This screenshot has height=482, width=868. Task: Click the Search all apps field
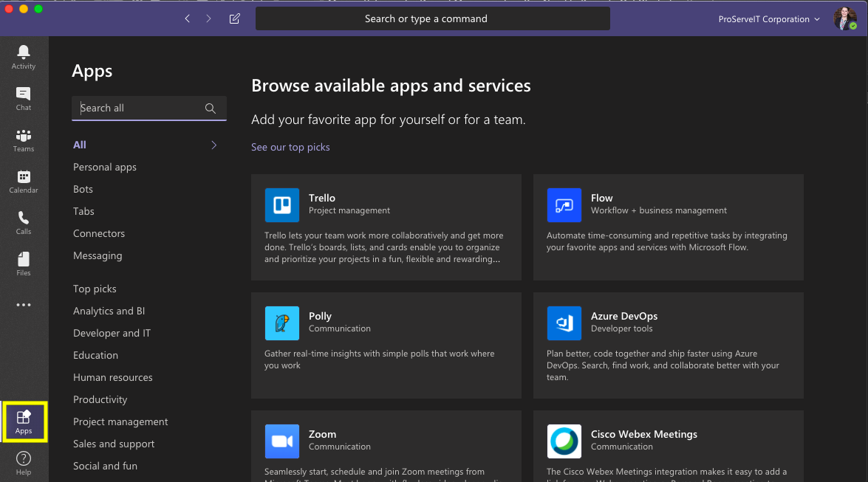click(140, 108)
